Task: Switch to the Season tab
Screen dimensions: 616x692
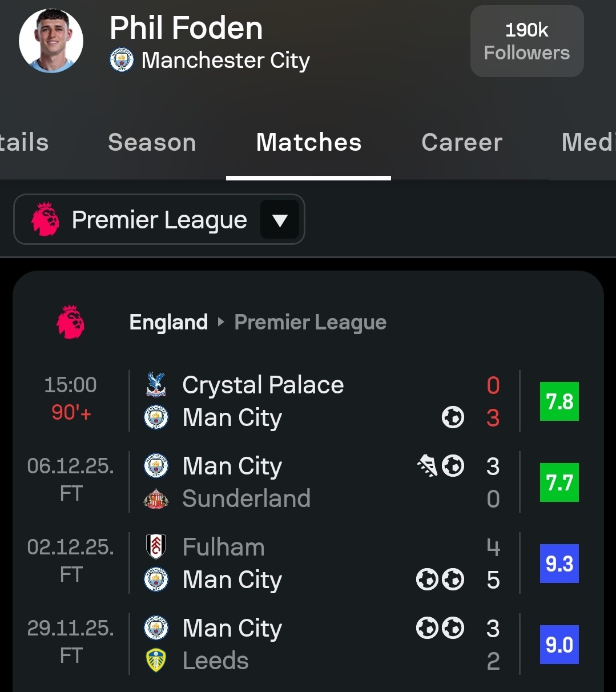Action: (x=152, y=142)
